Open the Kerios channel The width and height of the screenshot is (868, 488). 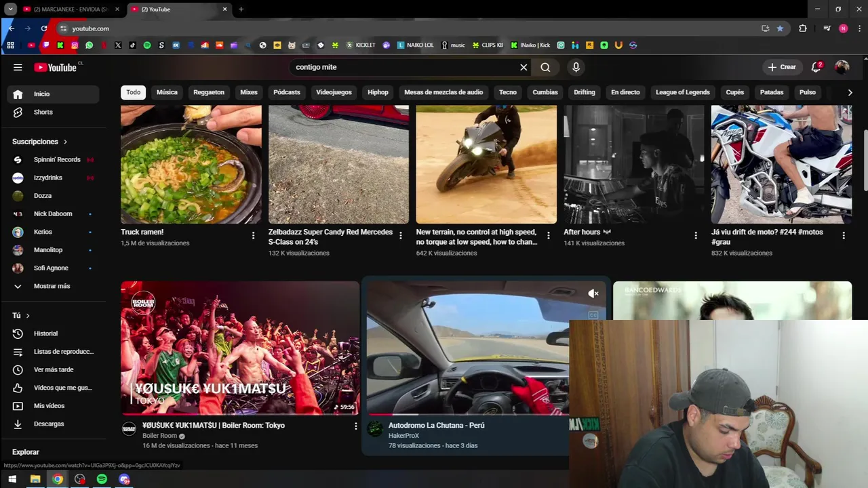(x=53, y=232)
